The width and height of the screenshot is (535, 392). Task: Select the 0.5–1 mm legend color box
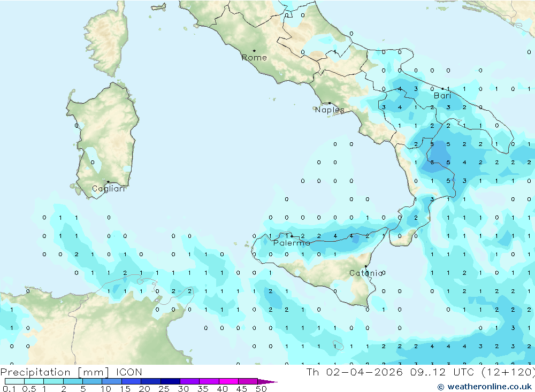pyautogui.click(x=34, y=381)
